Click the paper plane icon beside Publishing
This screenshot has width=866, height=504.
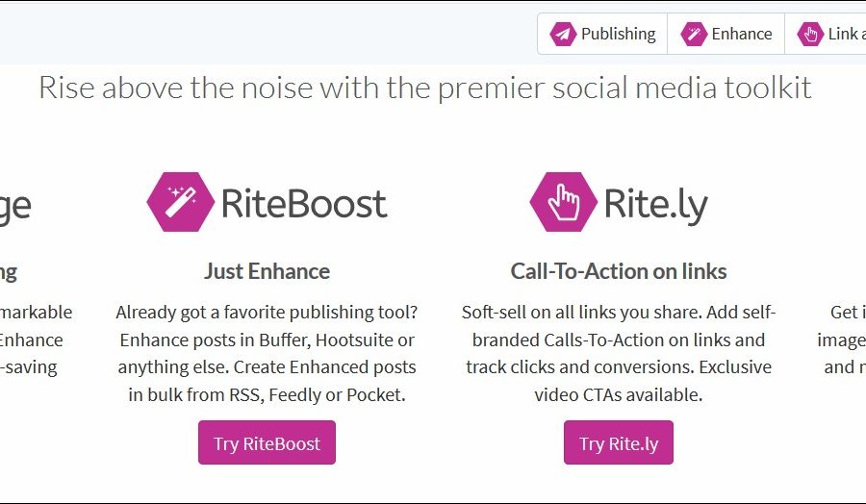pyautogui.click(x=563, y=35)
